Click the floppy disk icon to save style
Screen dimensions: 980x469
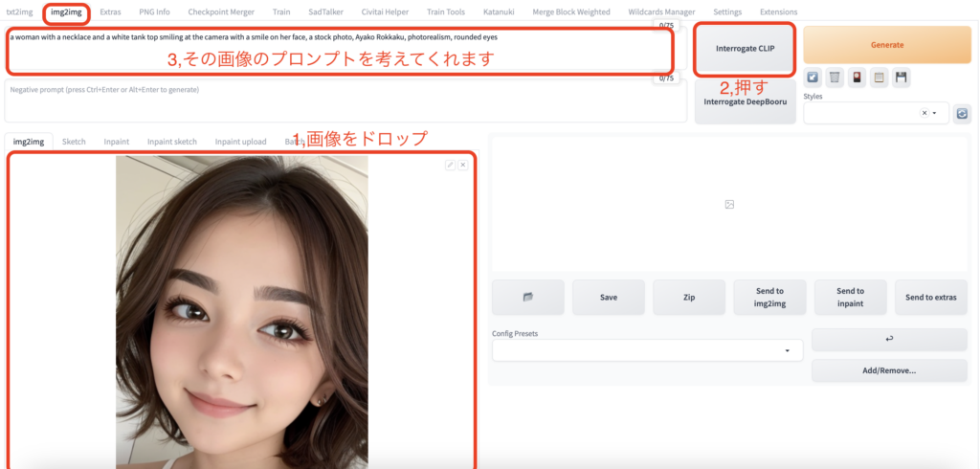pos(901,78)
